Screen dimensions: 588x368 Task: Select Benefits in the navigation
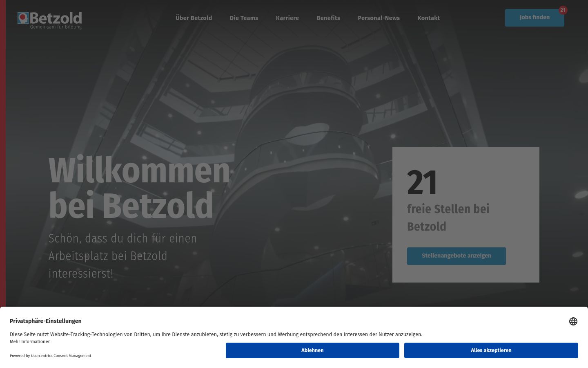328,18
